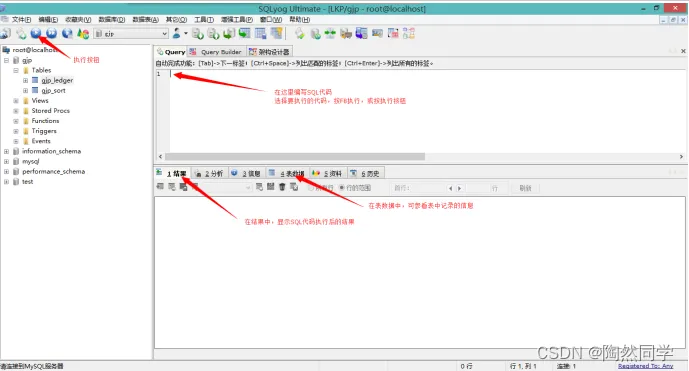Click the colorful shapes icon beside the database selector
This screenshot has width=689, height=371.
[x=83, y=33]
